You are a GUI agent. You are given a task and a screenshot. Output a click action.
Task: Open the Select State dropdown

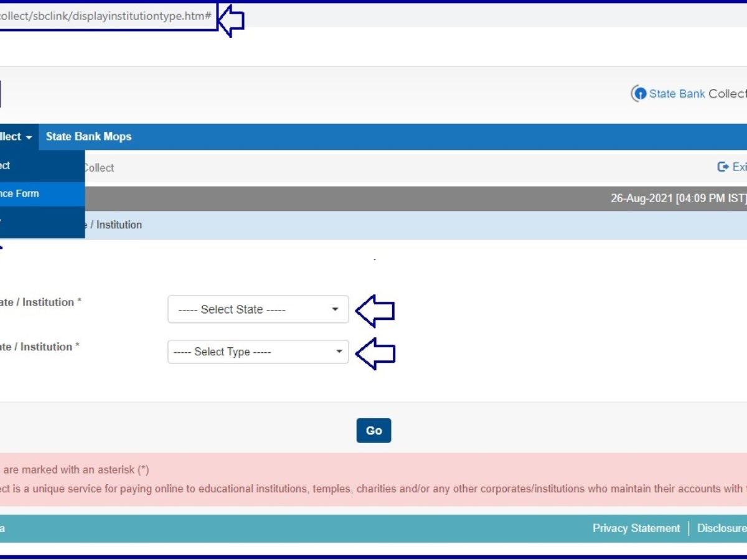click(x=258, y=309)
